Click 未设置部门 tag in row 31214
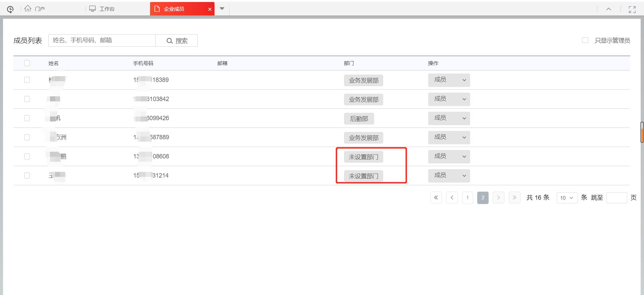The width and height of the screenshot is (644, 295). pyautogui.click(x=363, y=176)
